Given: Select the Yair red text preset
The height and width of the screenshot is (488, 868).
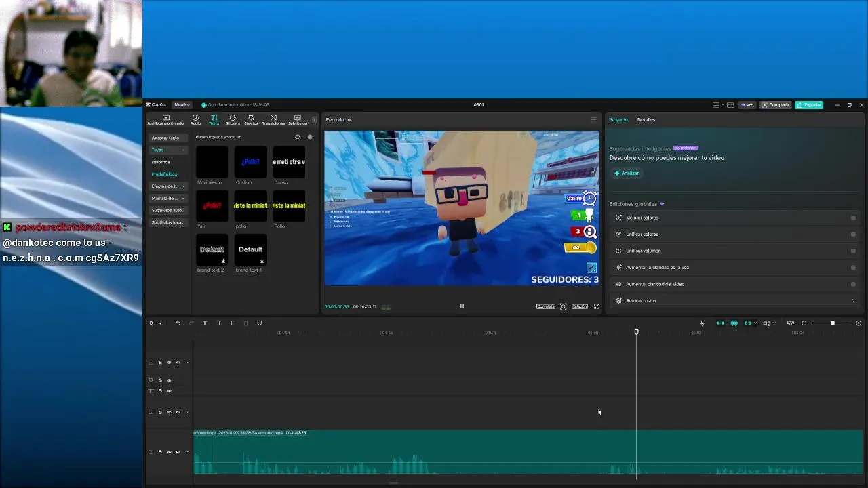Looking at the screenshot, I should (x=212, y=205).
